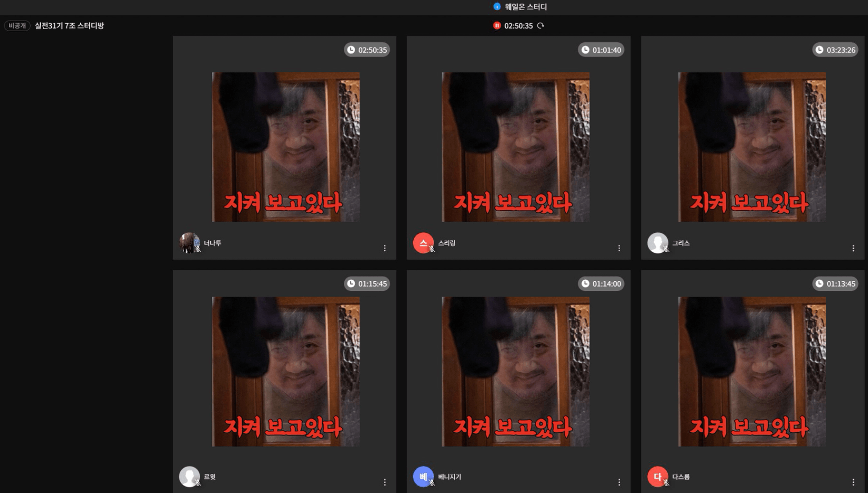Reset the study timer with refresh icon
This screenshot has width=868, height=493.
pos(540,25)
